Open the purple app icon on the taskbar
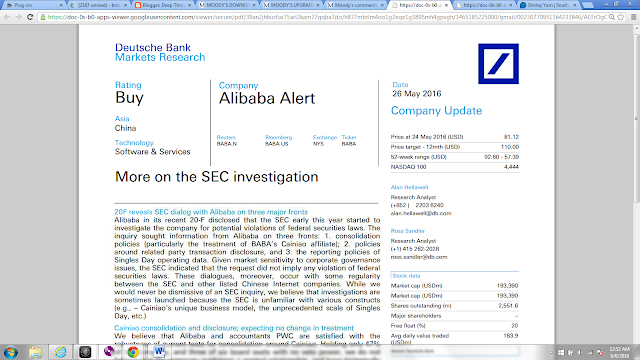 coord(109,352)
